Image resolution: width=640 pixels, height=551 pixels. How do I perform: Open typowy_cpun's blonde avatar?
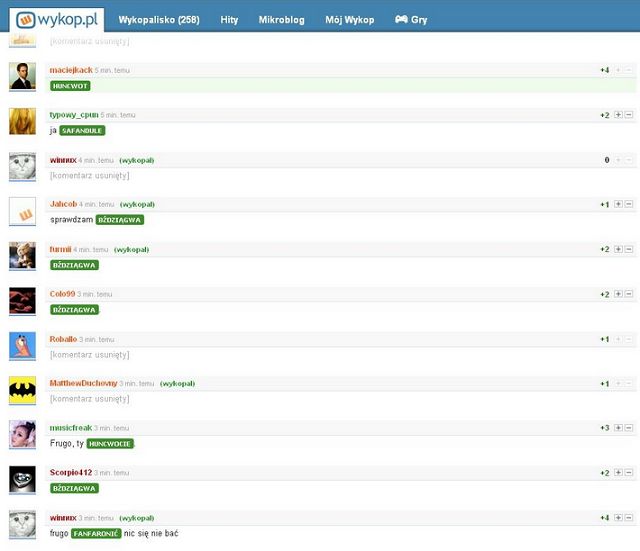22,121
